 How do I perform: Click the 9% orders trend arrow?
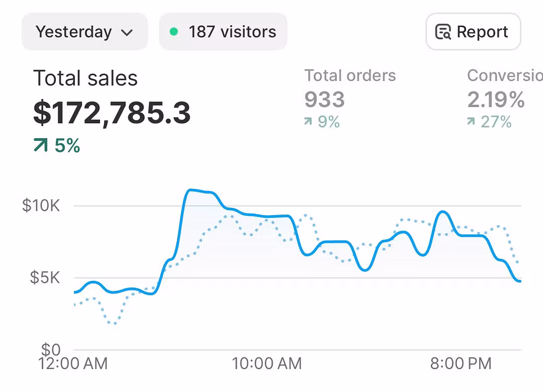308,122
